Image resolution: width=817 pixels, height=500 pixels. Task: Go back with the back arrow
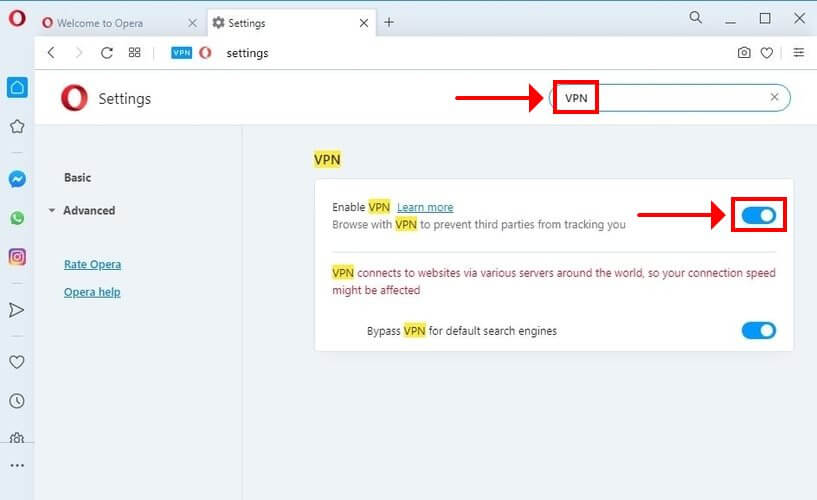coord(51,53)
